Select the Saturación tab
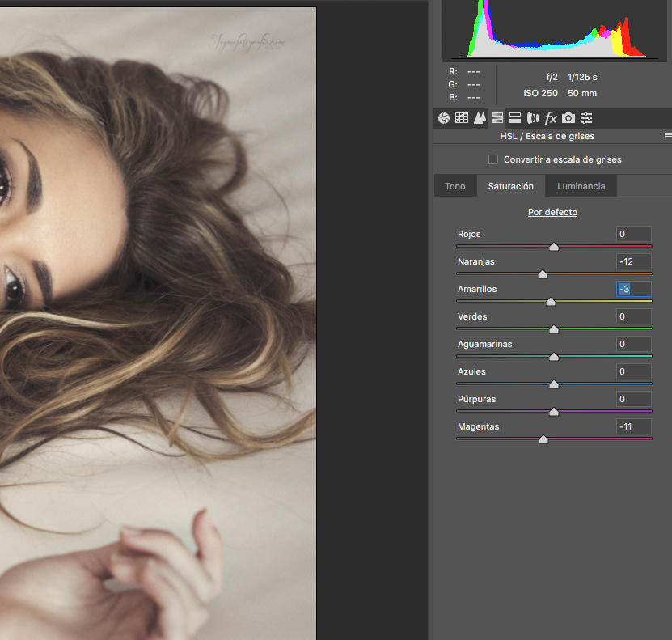Screen dimensions: 672x640 tap(511, 186)
